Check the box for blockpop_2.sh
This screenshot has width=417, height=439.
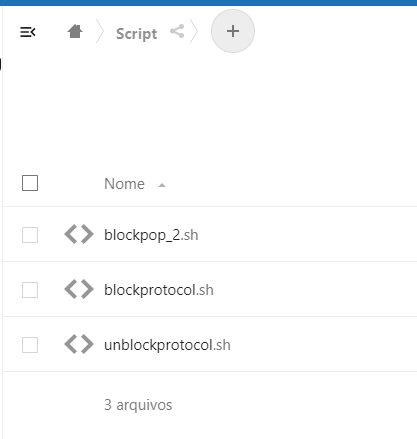30,235
